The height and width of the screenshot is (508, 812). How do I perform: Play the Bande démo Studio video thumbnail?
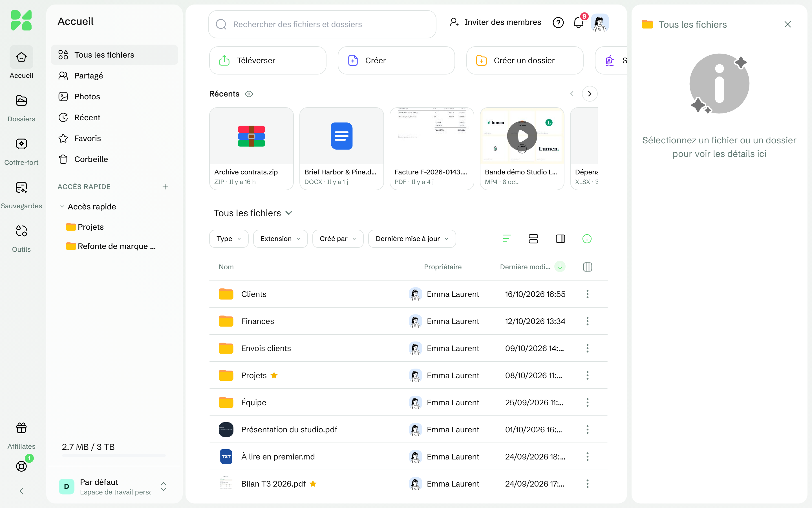(522, 136)
